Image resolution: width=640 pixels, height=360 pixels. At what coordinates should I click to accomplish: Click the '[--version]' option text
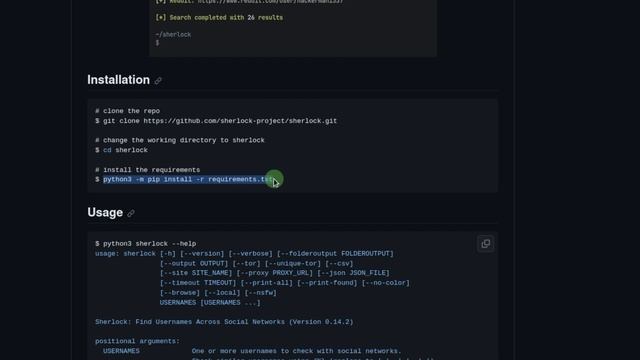coord(202,253)
